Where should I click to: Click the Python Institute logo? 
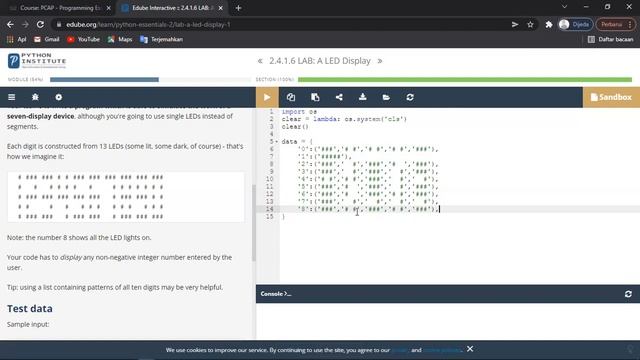click(x=37, y=61)
